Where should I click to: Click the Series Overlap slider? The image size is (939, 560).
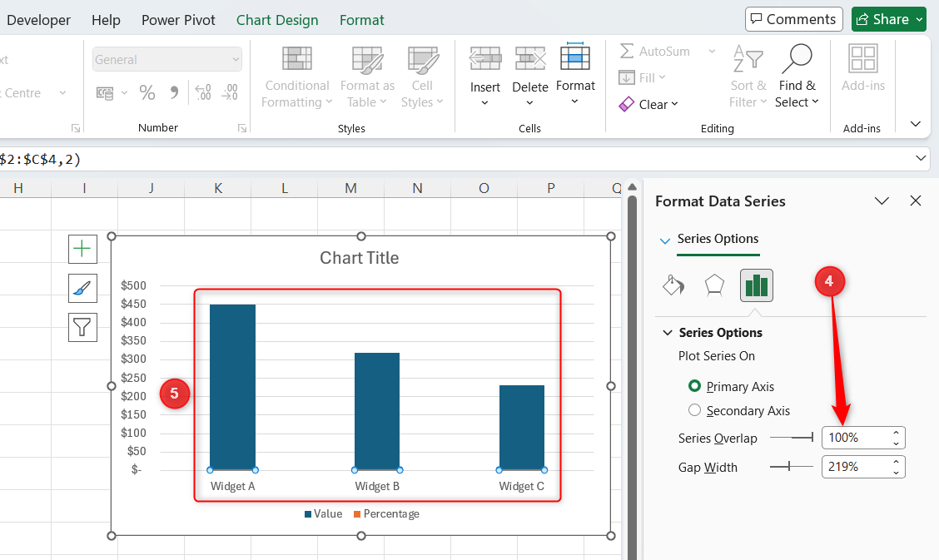[792, 438]
